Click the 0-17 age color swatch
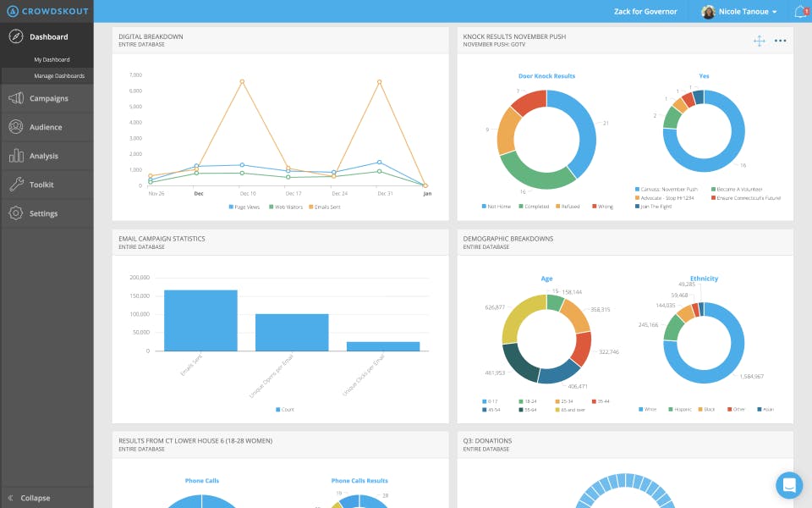Viewport: 812px width, 508px height. click(484, 401)
